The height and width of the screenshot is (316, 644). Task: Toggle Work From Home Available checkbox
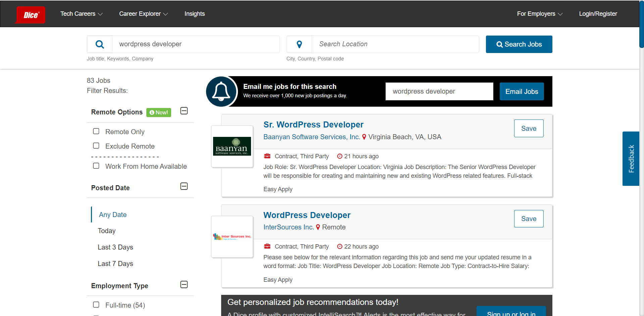coord(96,166)
